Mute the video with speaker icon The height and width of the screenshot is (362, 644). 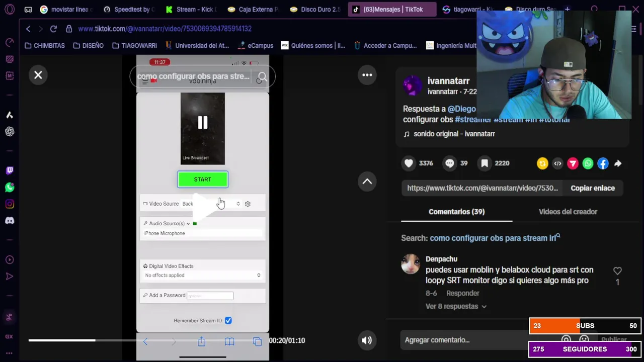367,340
